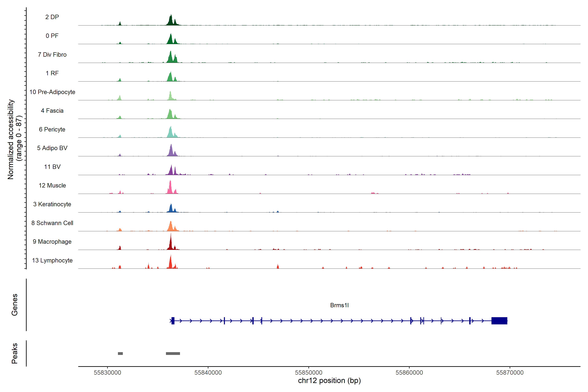Viewport: 588px width, 392px height.
Task: Click the 3 Keratinocyte track label
Action: (52, 204)
